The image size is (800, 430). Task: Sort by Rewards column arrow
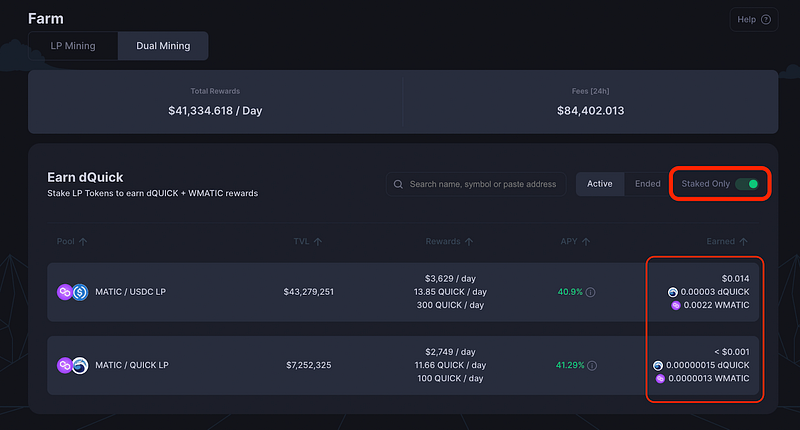pyautogui.click(x=469, y=241)
